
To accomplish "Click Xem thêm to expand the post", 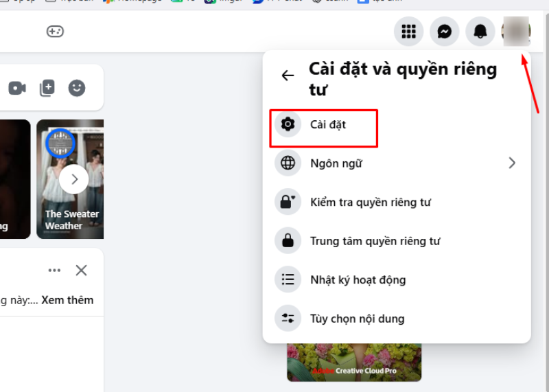I will (x=67, y=300).
